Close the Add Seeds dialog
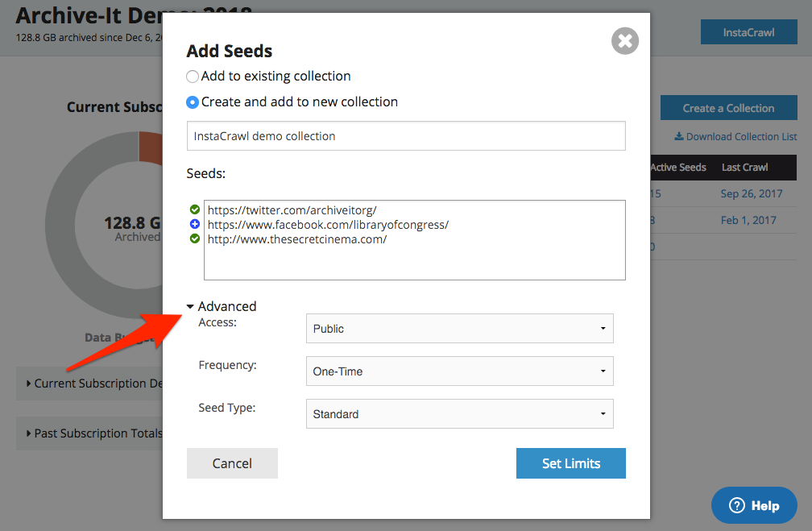This screenshot has height=531, width=812. tap(625, 40)
